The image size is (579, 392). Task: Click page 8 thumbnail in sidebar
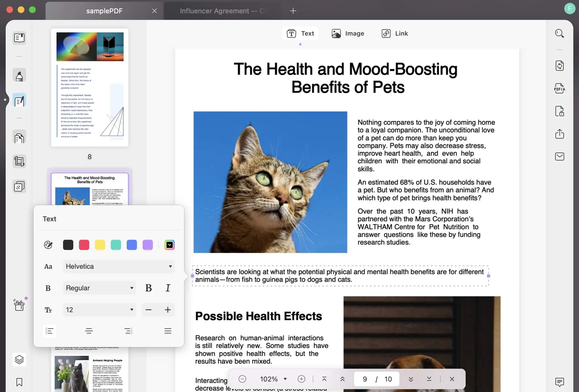pyautogui.click(x=89, y=87)
